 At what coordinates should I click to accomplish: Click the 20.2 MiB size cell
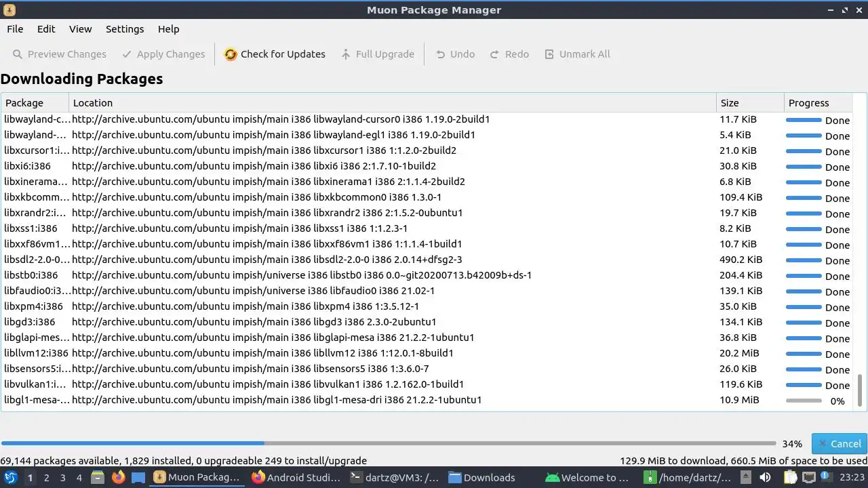739,353
